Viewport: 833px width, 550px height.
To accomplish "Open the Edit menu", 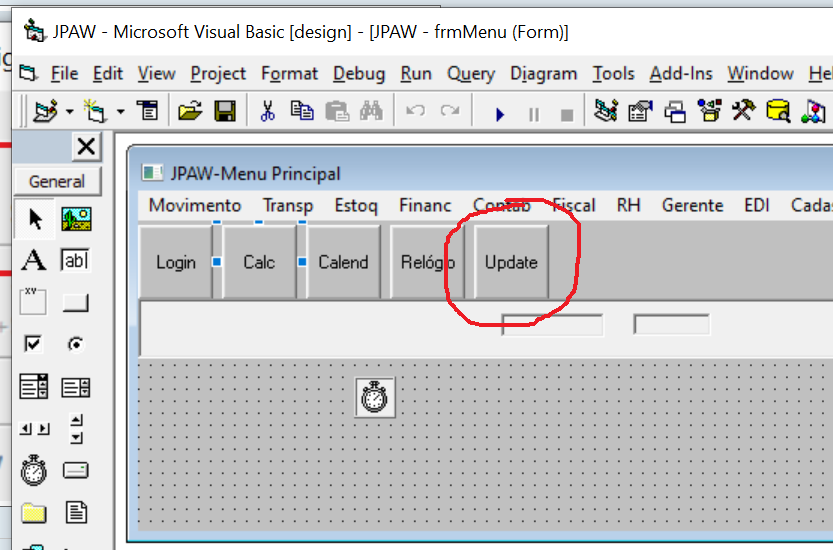I will tap(108, 73).
